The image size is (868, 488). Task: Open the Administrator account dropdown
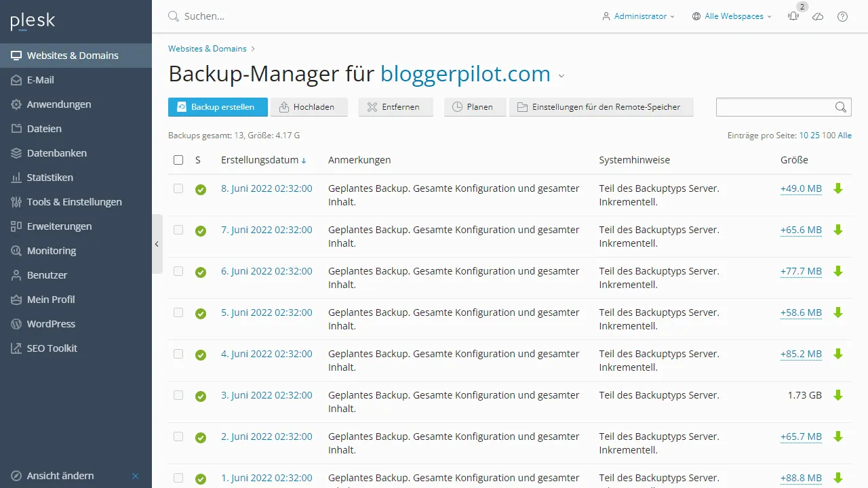[638, 16]
